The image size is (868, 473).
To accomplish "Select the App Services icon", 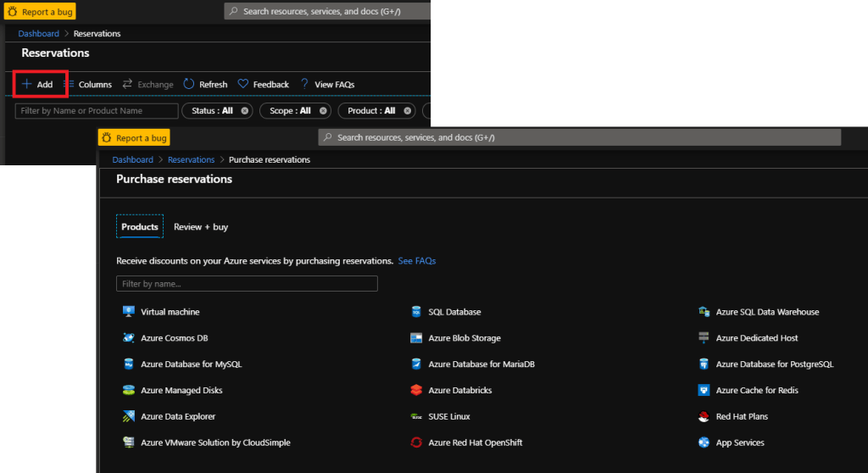I will (704, 442).
